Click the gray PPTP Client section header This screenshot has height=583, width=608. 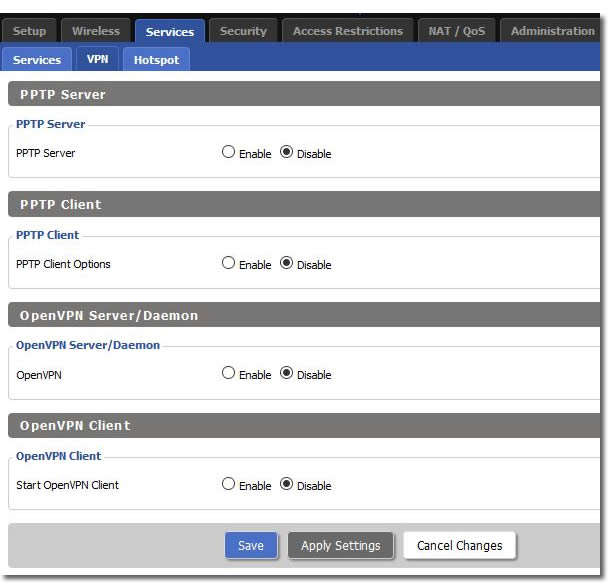pyautogui.click(x=304, y=204)
